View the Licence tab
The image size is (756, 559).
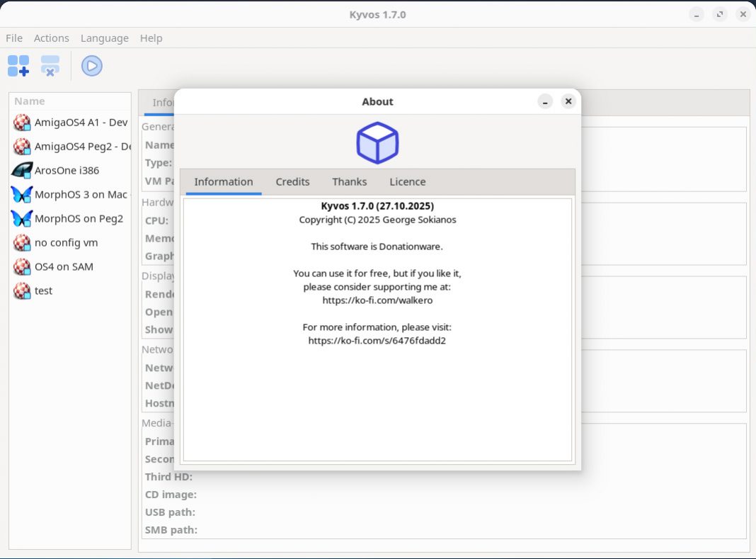407,181
